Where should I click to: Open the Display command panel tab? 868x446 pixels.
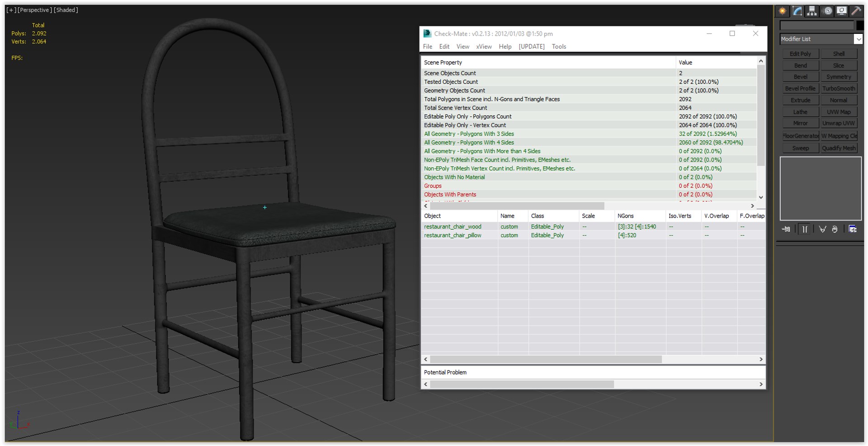click(x=842, y=11)
